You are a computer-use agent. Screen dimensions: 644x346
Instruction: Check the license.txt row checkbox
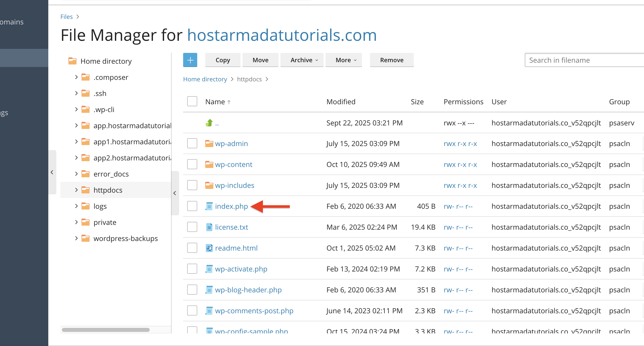[x=192, y=227]
